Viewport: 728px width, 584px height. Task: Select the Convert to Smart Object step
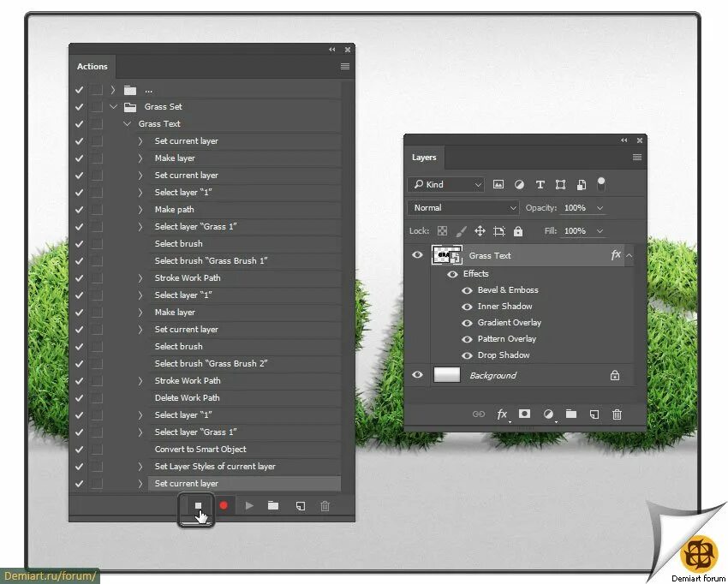pos(245,450)
